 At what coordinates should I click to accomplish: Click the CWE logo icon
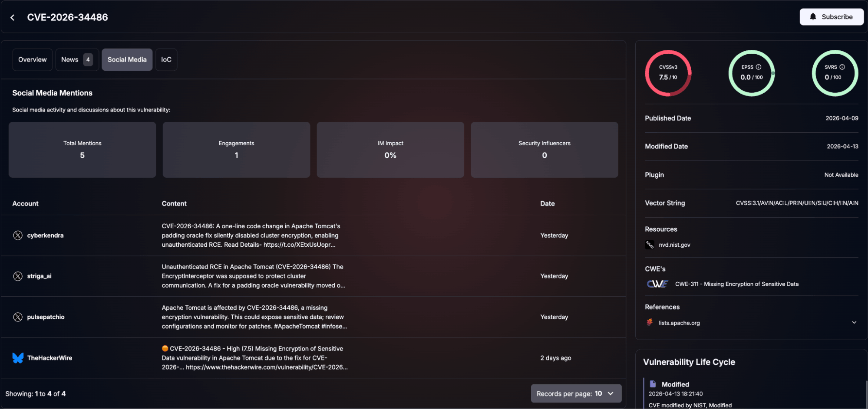(x=657, y=284)
